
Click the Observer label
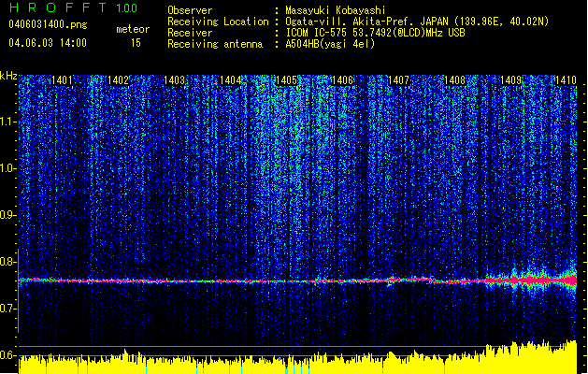(190, 10)
